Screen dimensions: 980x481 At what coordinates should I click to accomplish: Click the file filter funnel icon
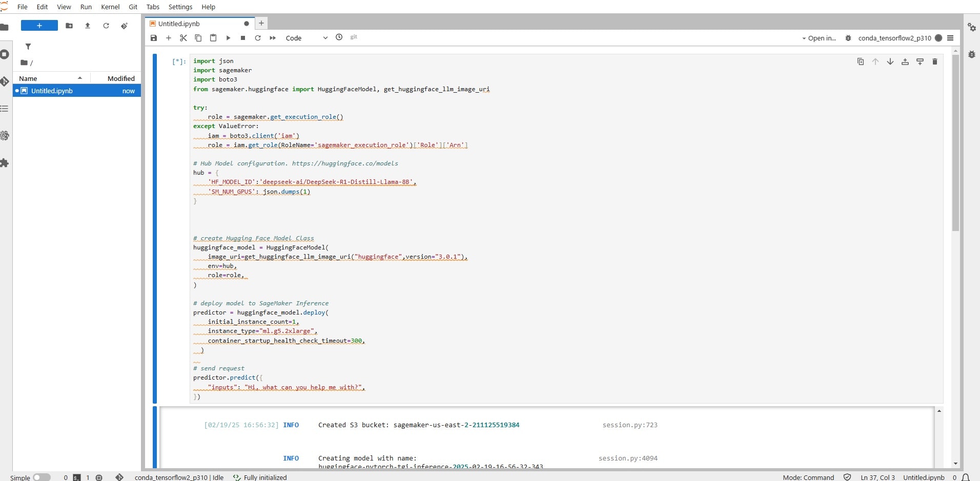(x=28, y=47)
